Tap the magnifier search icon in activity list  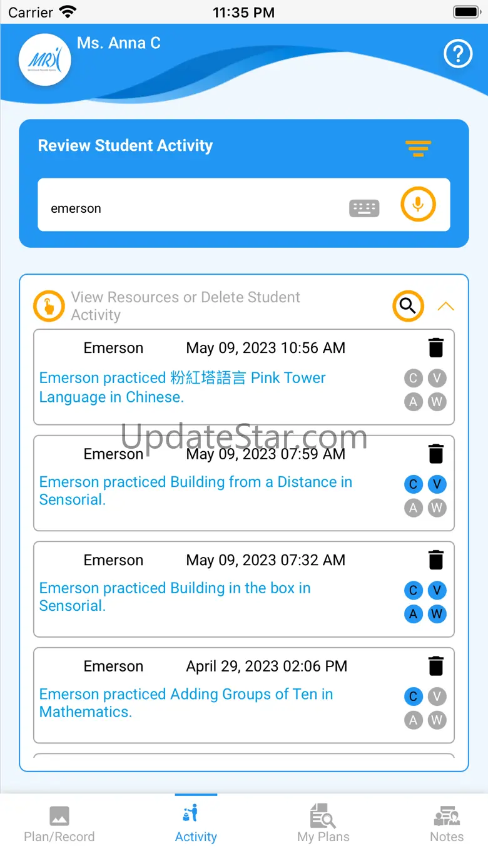pos(408,306)
